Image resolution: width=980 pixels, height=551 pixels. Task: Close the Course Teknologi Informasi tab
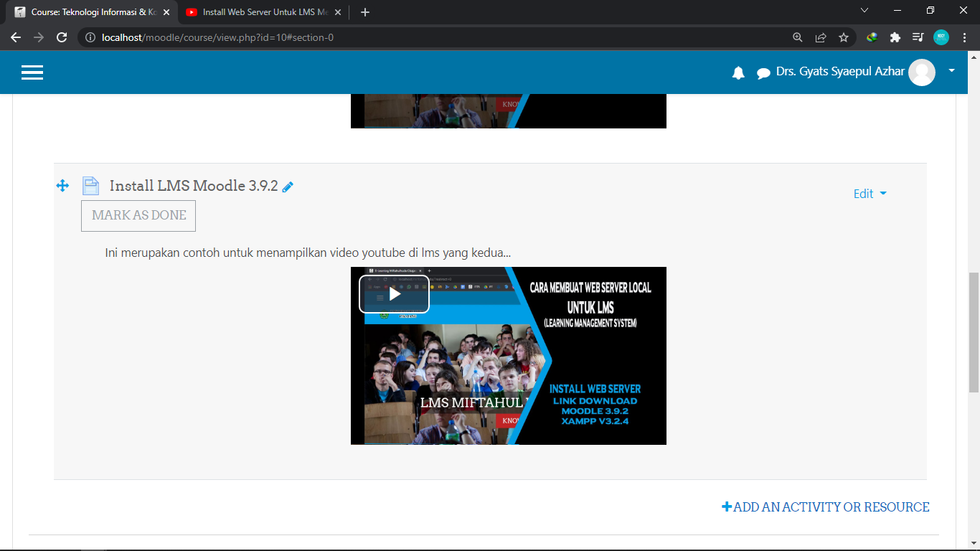[166, 12]
